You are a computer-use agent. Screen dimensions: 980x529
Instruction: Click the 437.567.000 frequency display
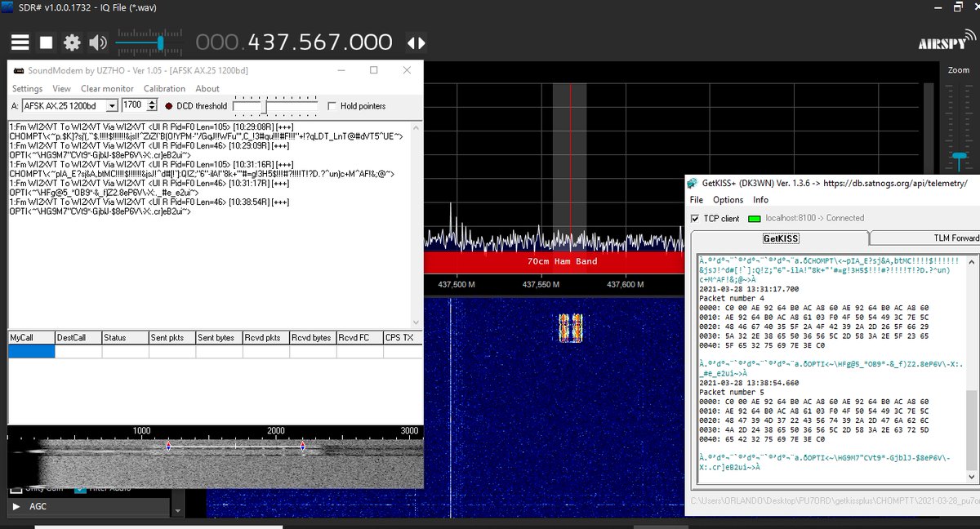(294, 43)
